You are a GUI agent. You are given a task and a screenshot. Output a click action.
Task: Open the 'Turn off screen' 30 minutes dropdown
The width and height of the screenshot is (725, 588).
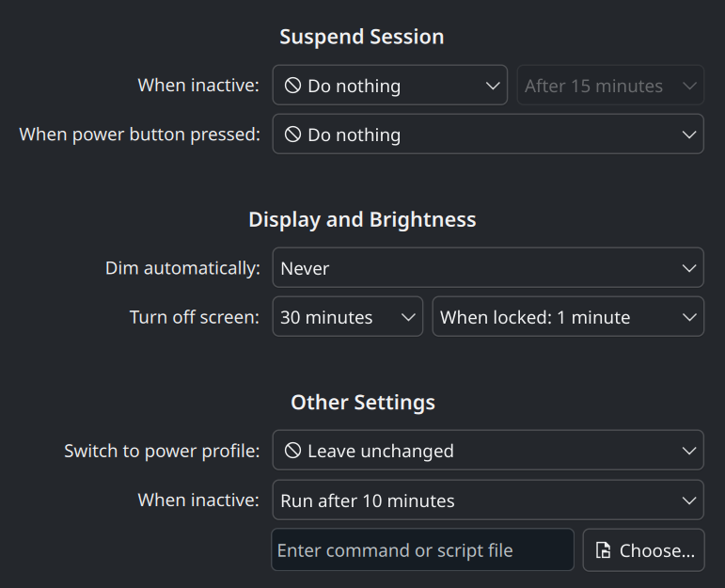pos(347,317)
